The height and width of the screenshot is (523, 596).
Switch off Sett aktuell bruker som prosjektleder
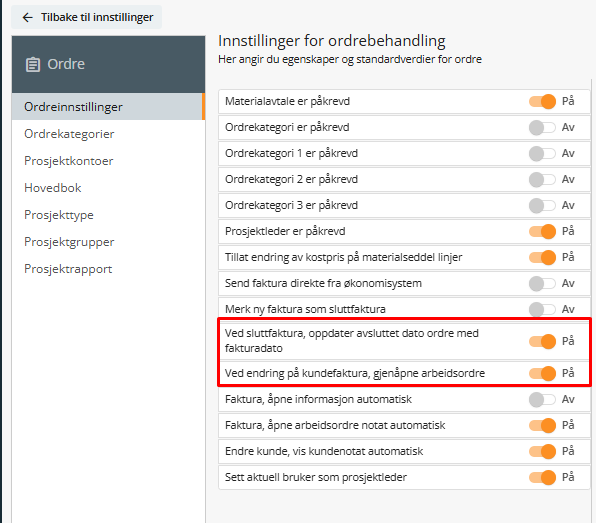(x=542, y=477)
